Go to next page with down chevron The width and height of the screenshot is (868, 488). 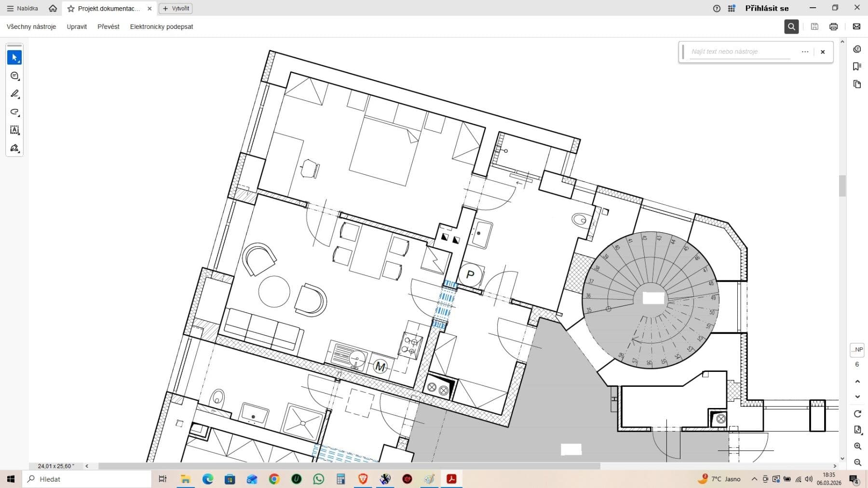(x=858, y=396)
